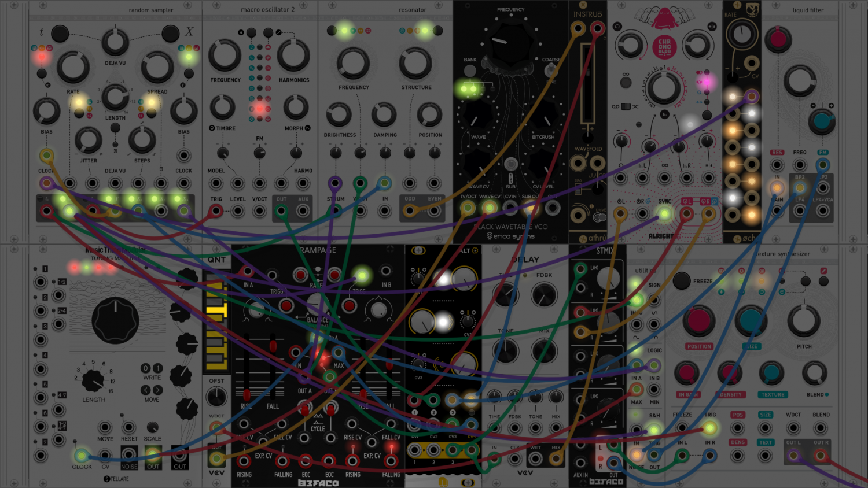Click the MOVE right arrow on Turing Machine
Viewport: 868px width, 488px height.
point(157,390)
